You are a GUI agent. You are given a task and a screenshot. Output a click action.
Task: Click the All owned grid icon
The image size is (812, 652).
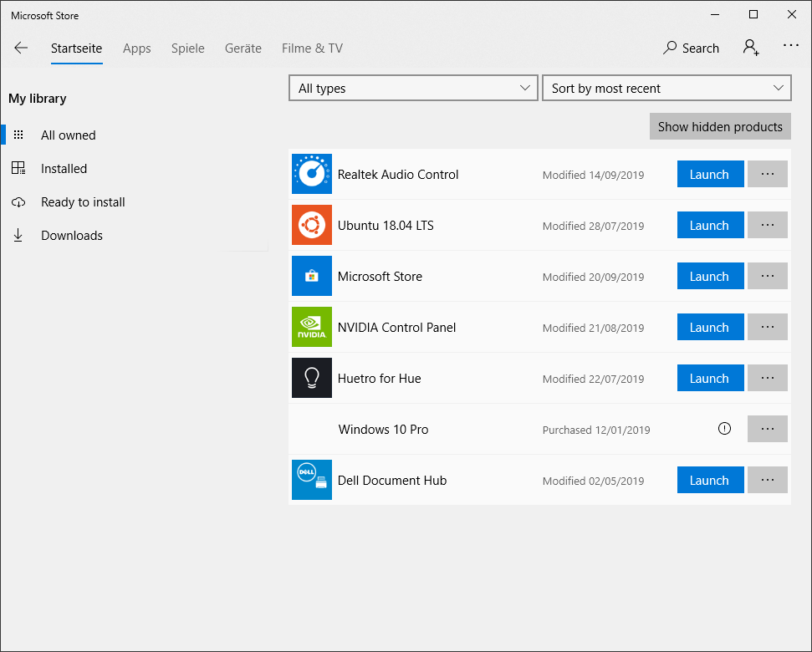(x=18, y=135)
